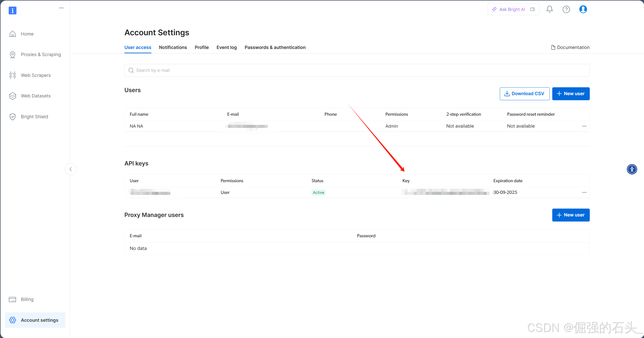The height and width of the screenshot is (338, 644).
Task: Click the accessibility widget icon
Action: (632, 169)
